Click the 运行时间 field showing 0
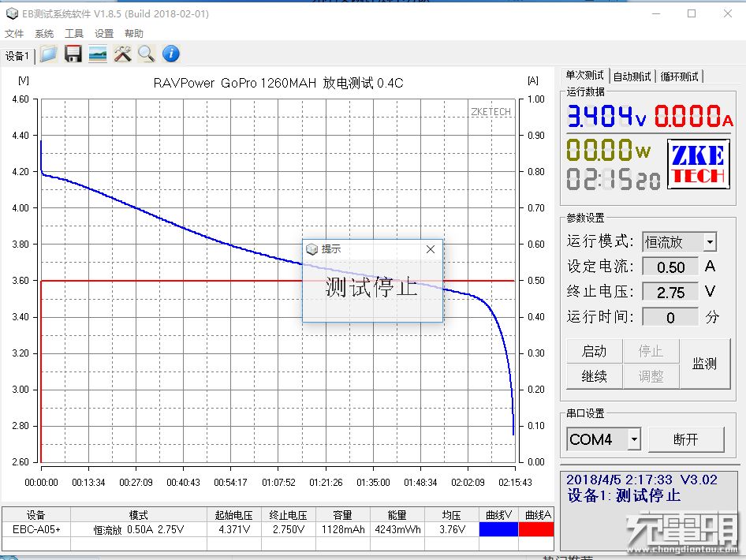This screenshot has height=560, width=746. click(x=670, y=317)
